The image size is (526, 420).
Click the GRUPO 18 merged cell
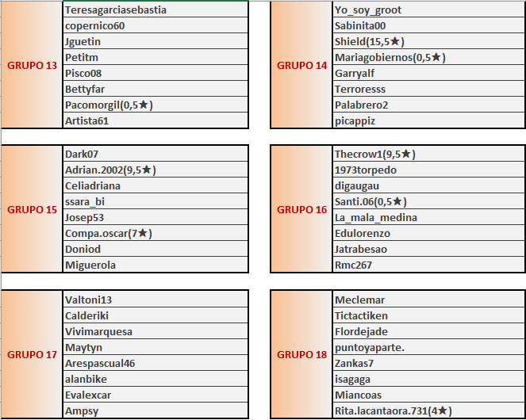point(301,355)
